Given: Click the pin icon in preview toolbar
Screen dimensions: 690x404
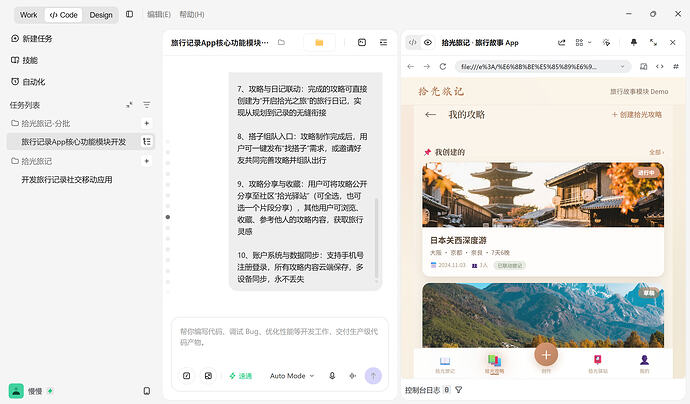Looking at the screenshot, I should tap(634, 42).
